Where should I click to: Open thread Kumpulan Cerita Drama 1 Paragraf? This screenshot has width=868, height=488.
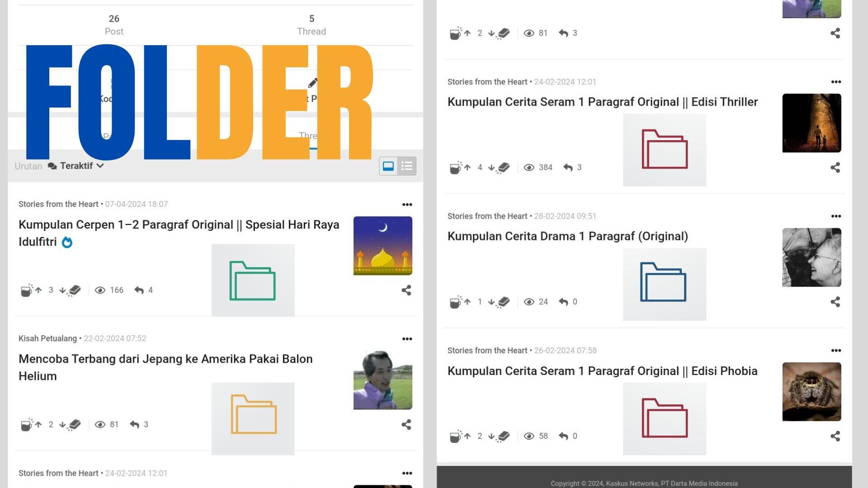[x=568, y=236]
